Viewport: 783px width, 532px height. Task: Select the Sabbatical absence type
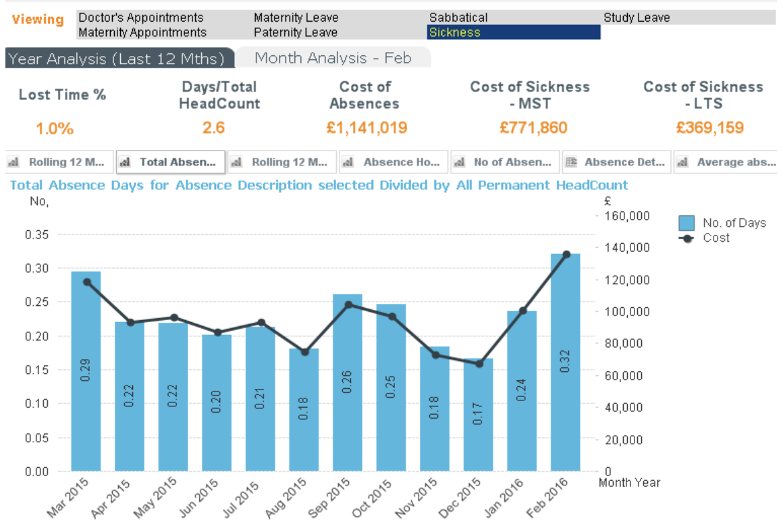(x=458, y=18)
